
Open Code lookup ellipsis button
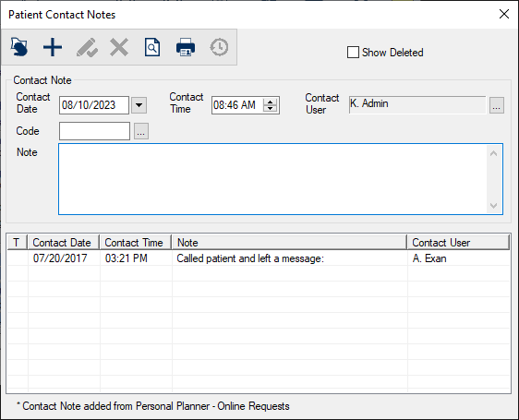(x=141, y=131)
